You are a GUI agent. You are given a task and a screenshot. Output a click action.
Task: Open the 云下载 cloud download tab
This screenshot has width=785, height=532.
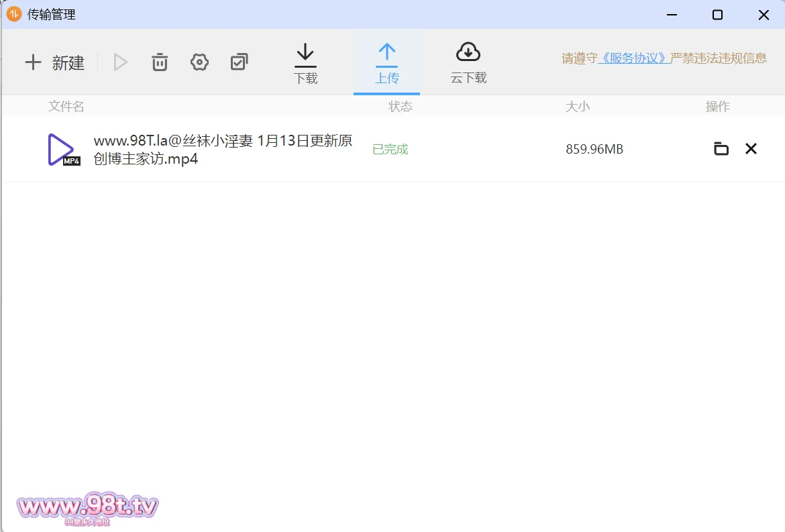point(468,64)
